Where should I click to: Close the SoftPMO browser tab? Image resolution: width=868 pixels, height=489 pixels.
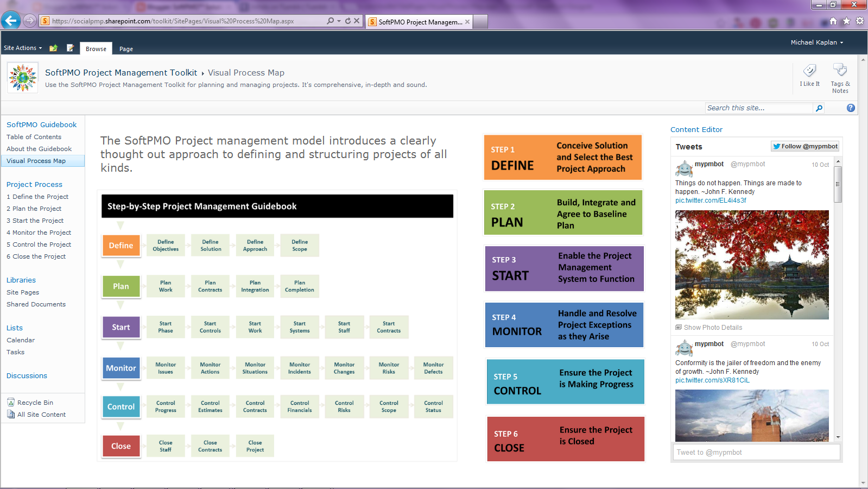point(467,22)
